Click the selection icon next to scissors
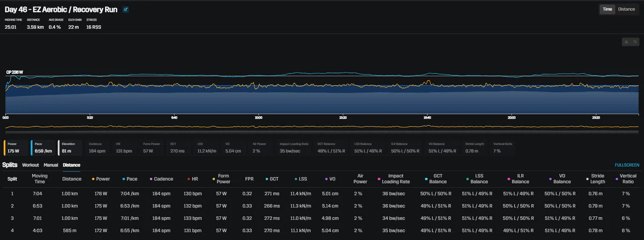The width and height of the screenshot is (644, 240). click(x=634, y=41)
